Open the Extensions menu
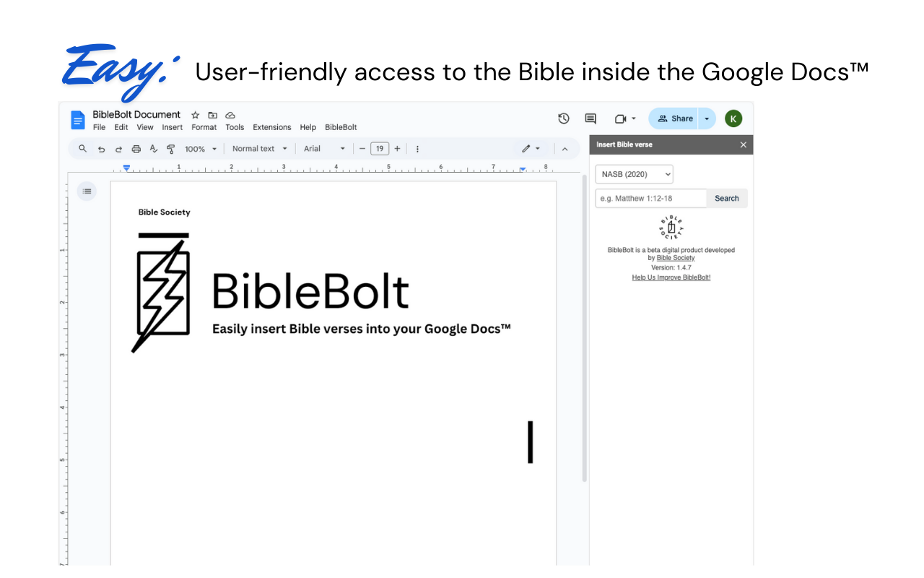924x578 pixels. tap(272, 127)
